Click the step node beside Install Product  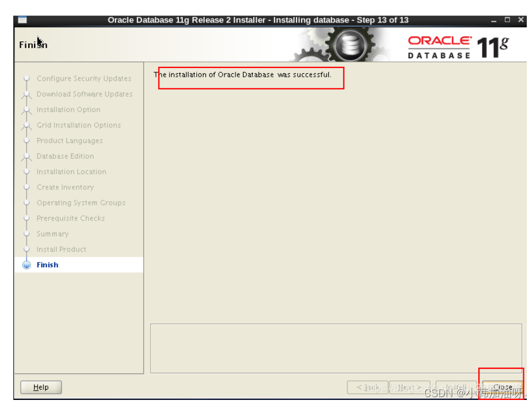click(x=27, y=249)
